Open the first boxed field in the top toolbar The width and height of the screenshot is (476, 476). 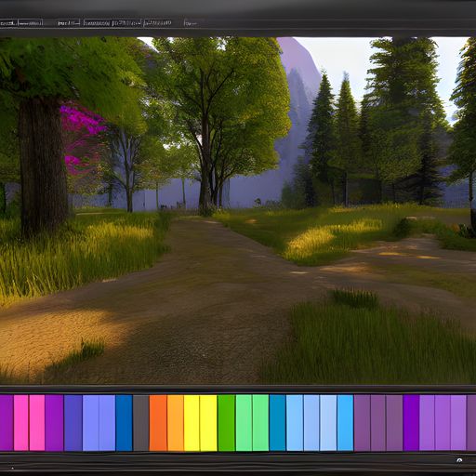[31, 23]
